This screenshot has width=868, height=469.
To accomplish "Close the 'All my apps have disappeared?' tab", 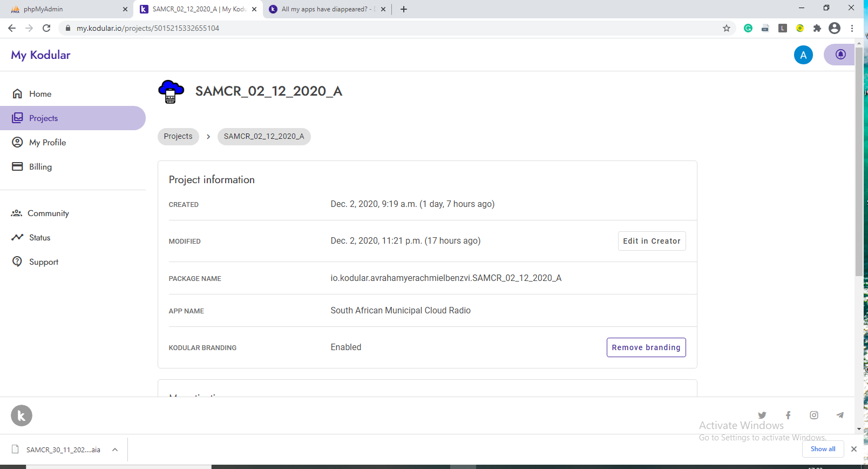I will point(383,9).
